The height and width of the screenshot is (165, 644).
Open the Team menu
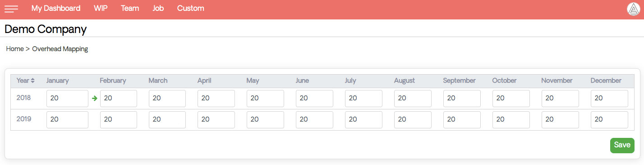[x=130, y=8]
